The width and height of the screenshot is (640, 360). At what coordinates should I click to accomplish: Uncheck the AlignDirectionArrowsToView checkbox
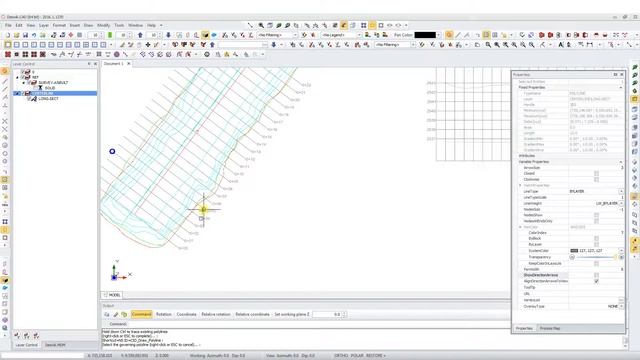tap(596, 281)
